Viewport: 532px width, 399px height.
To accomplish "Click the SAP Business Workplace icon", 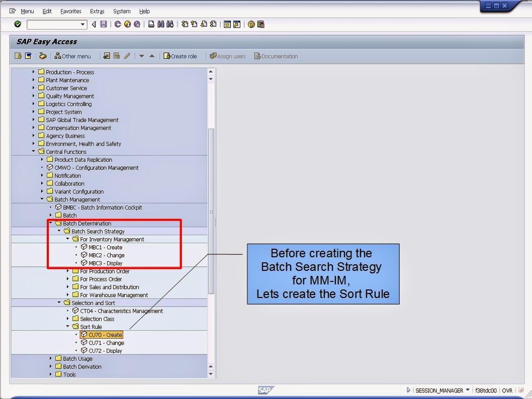I will [43, 56].
